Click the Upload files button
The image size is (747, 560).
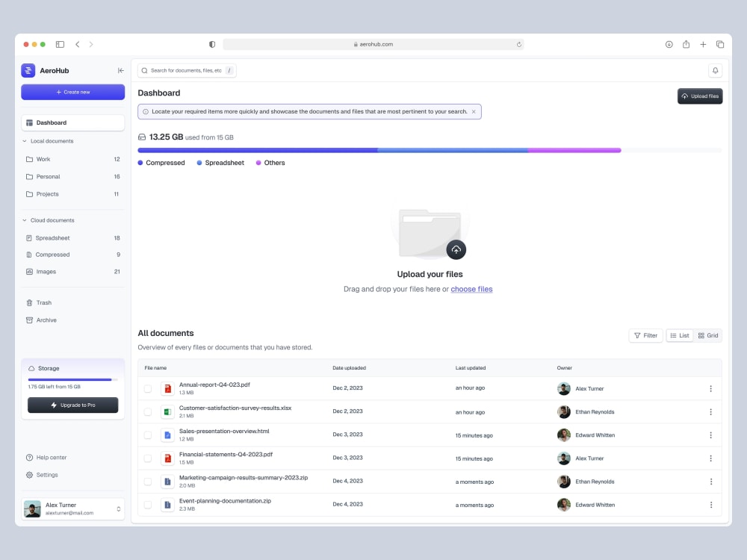click(699, 96)
